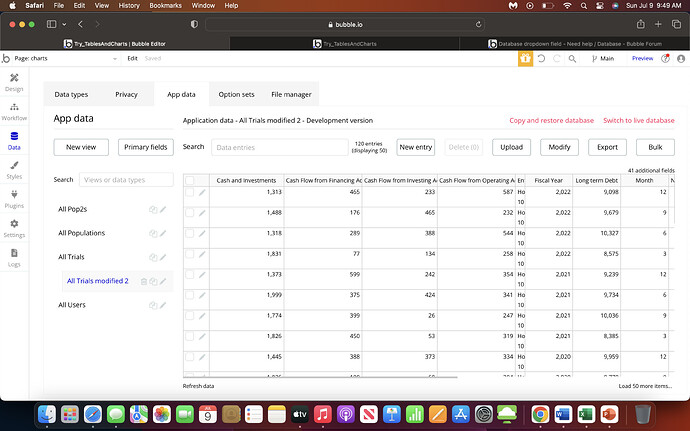This screenshot has height=431, width=690.
Task: Click the table horizontal scrollbar
Action: (x=320, y=377)
